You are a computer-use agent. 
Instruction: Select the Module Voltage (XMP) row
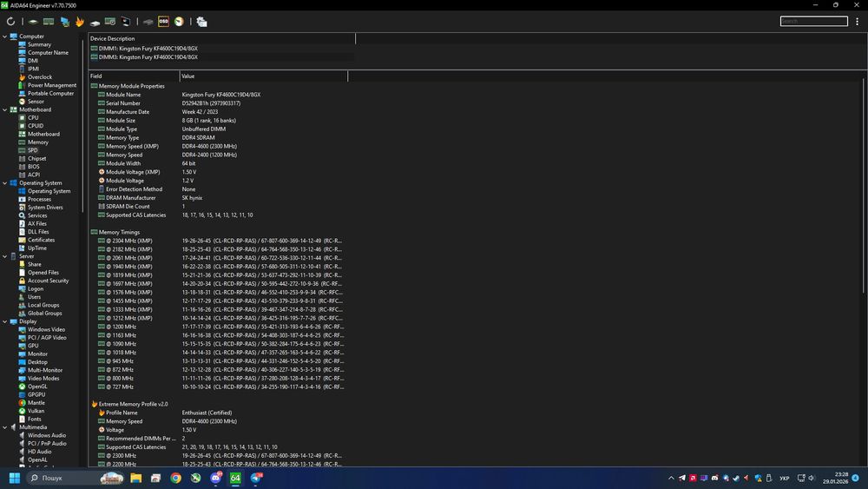tap(219, 172)
